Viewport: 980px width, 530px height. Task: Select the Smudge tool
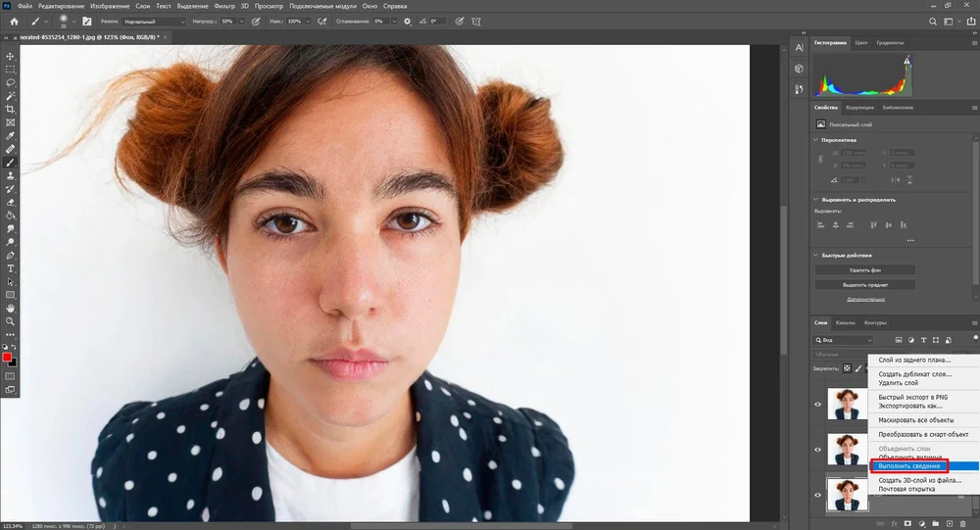point(10,228)
